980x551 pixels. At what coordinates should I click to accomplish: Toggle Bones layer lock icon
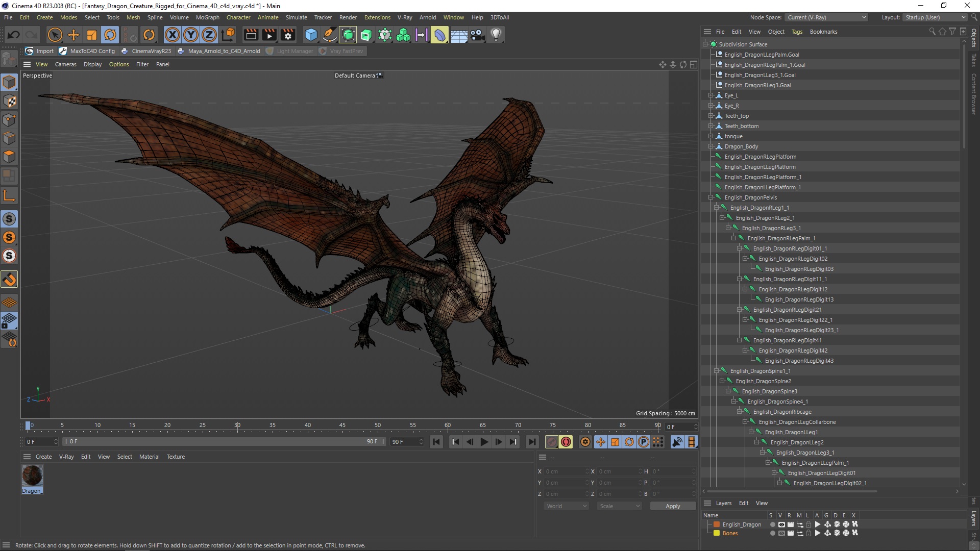808,533
